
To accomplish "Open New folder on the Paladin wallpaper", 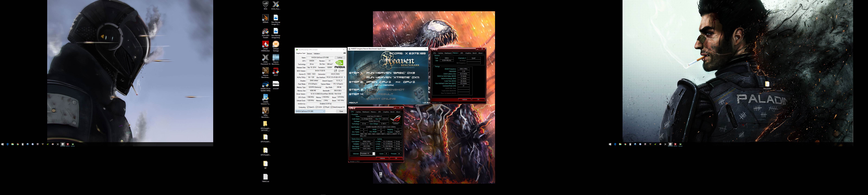I will 767,85.
